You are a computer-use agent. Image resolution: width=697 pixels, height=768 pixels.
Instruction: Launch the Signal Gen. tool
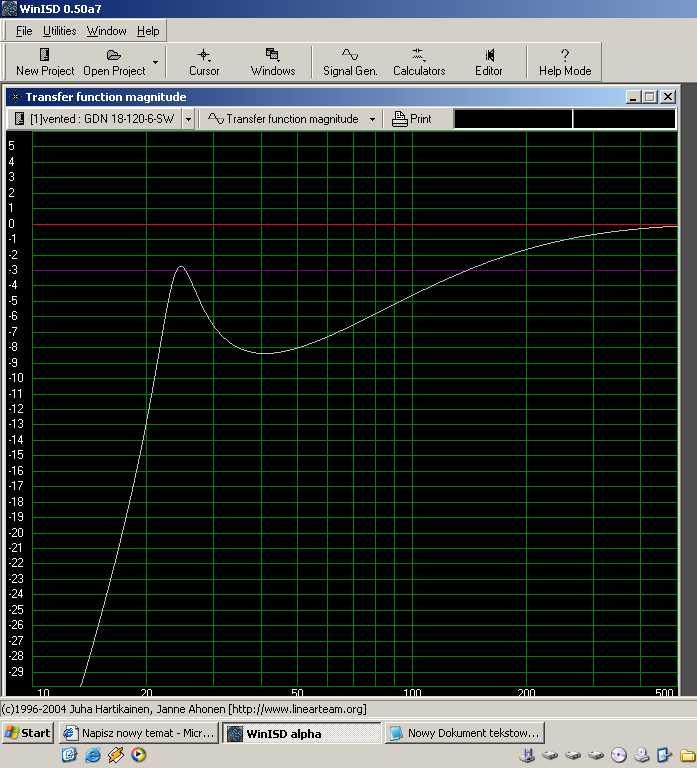(x=350, y=62)
